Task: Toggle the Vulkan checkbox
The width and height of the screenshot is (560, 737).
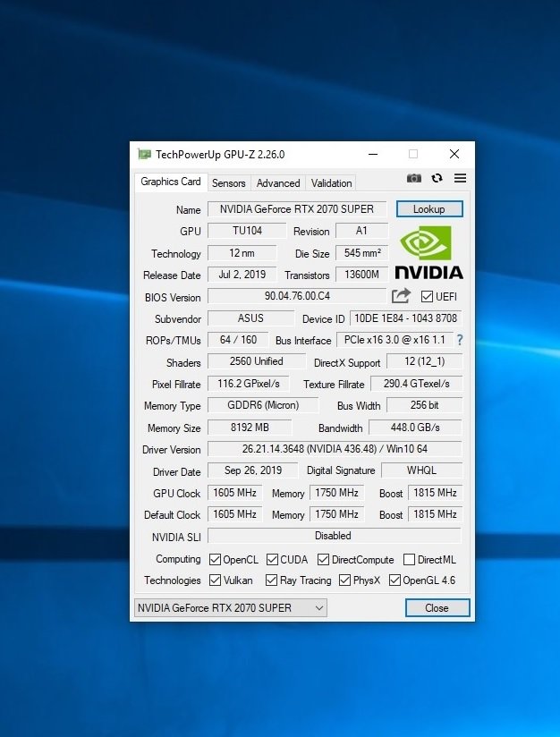Action: (x=215, y=580)
